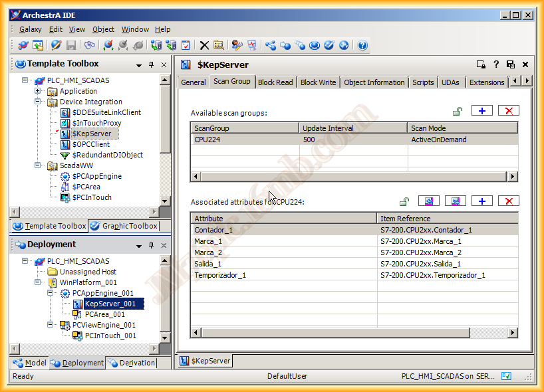Screen dimensions: 544x392
Task: Collapse the Device Integration tree node
Action: tap(38, 102)
